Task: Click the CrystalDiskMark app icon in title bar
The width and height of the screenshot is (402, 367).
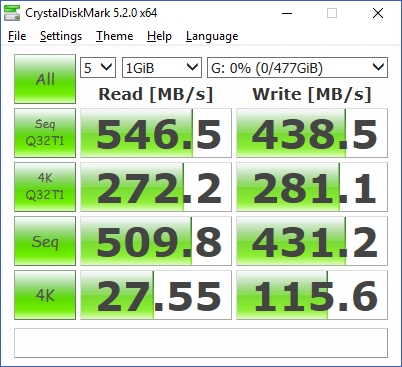Action: pyautogui.click(x=12, y=13)
